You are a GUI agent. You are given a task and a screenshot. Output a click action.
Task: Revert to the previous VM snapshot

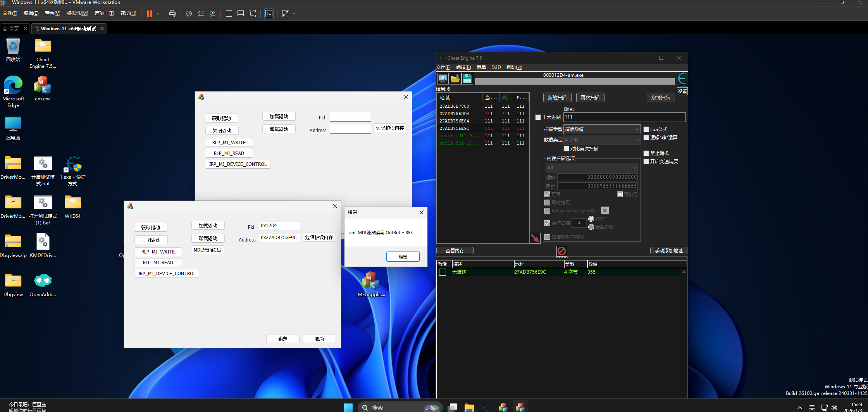click(201, 14)
